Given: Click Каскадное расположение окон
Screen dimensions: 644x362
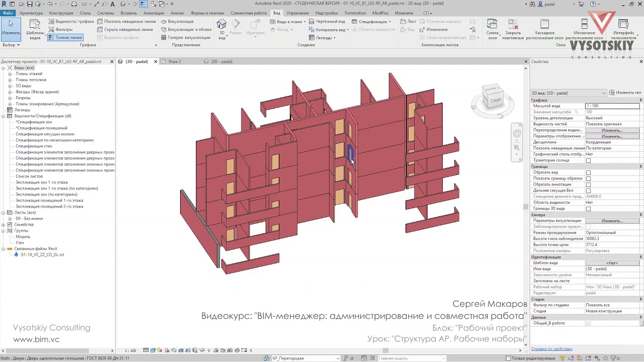Looking at the screenshot, I should [545, 29].
